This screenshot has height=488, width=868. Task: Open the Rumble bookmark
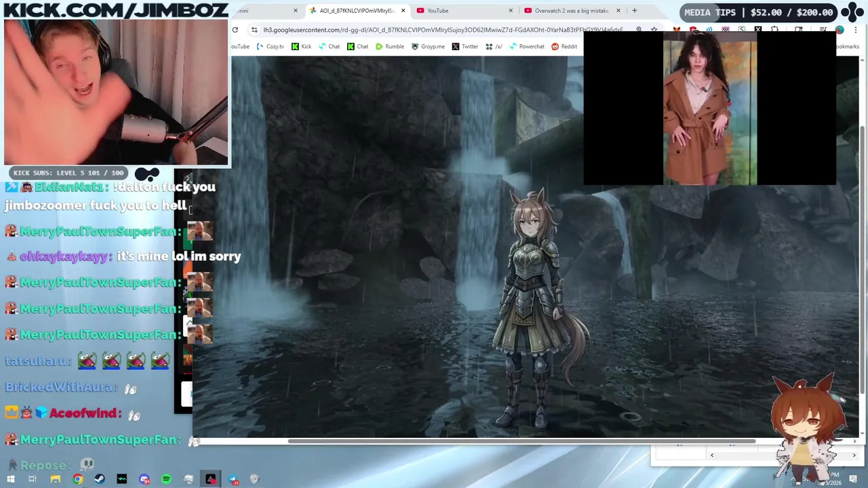tap(390, 47)
